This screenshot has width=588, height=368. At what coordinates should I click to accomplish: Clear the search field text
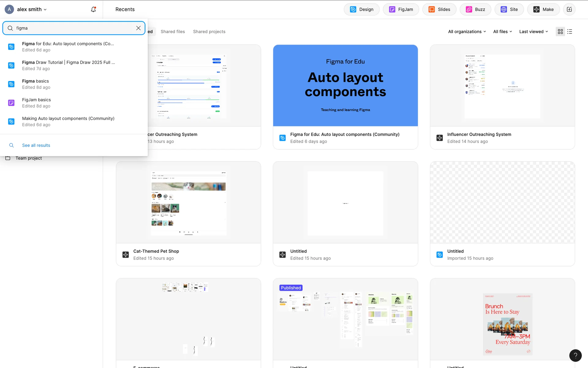click(138, 28)
